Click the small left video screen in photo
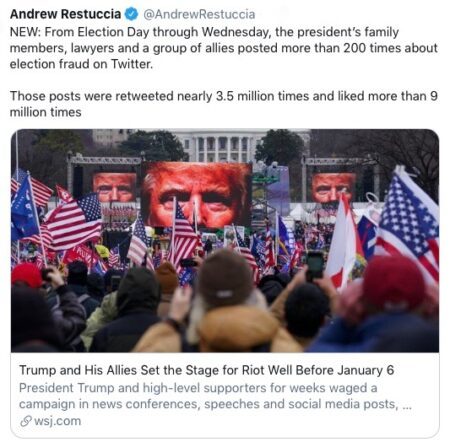The image size is (450, 442). [x=114, y=187]
